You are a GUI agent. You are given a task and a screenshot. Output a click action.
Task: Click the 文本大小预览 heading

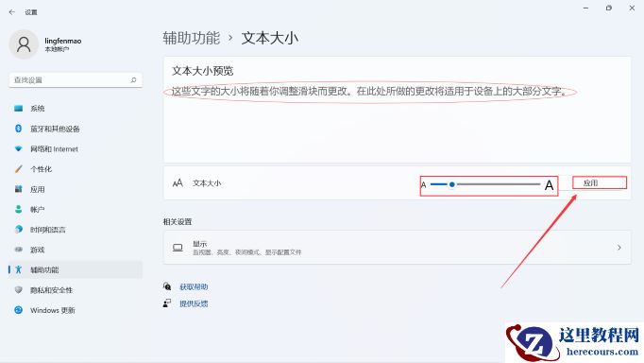tap(202, 71)
